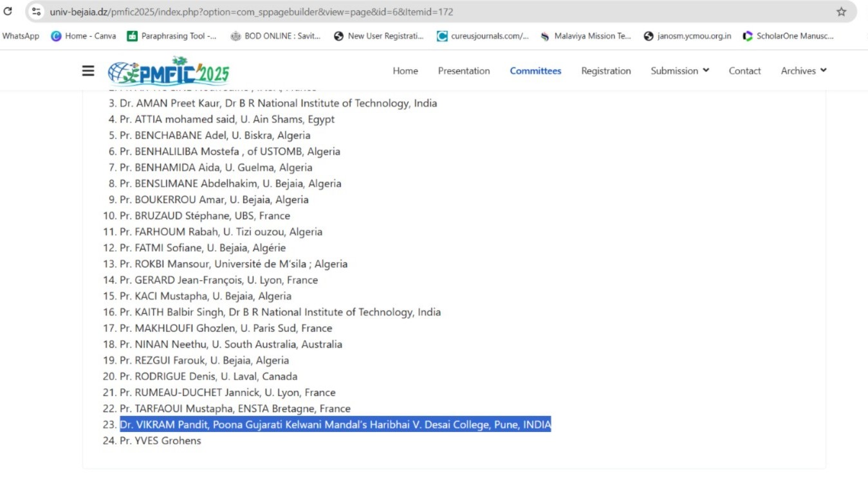Open the Contact page

pos(744,71)
